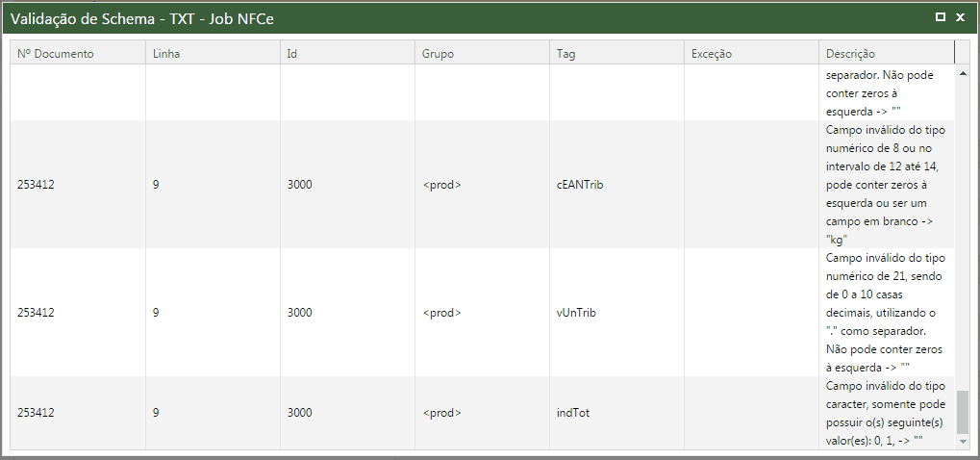Click the description text in the vUnTrib row
The height and width of the screenshot is (460, 980).
pyautogui.click(x=882, y=313)
